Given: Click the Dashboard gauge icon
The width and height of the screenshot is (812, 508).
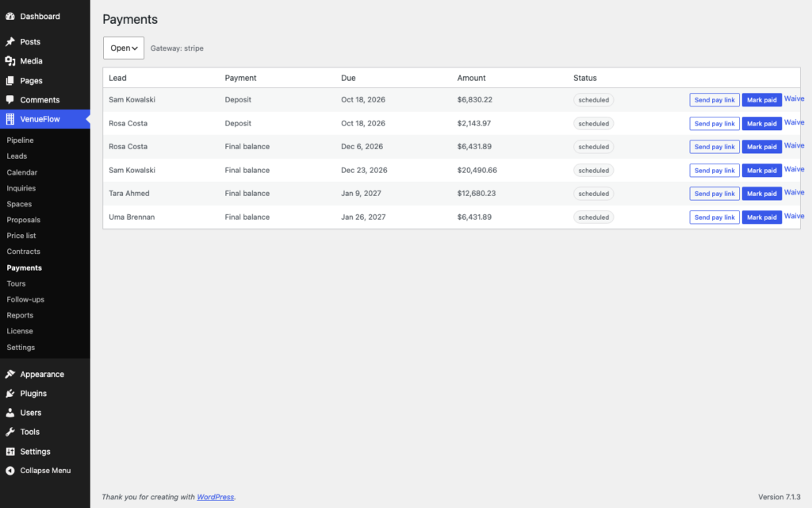Looking at the screenshot, I should pyautogui.click(x=10, y=16).
